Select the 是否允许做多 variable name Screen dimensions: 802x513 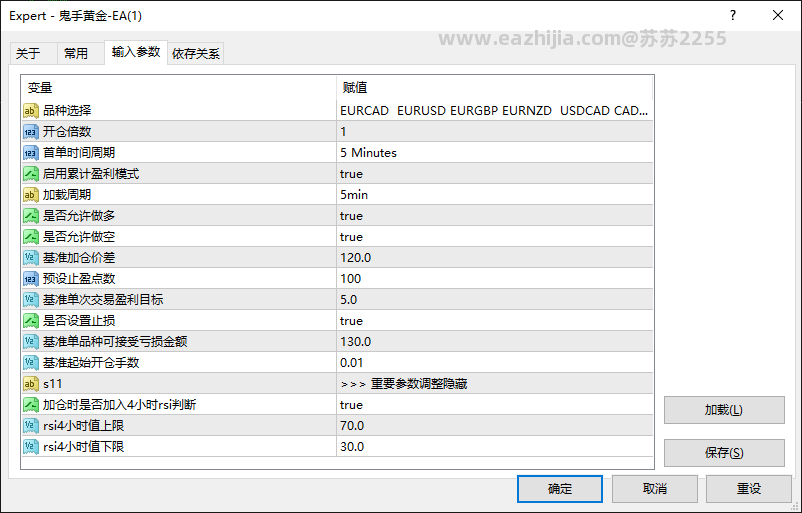tap(79, 216)
